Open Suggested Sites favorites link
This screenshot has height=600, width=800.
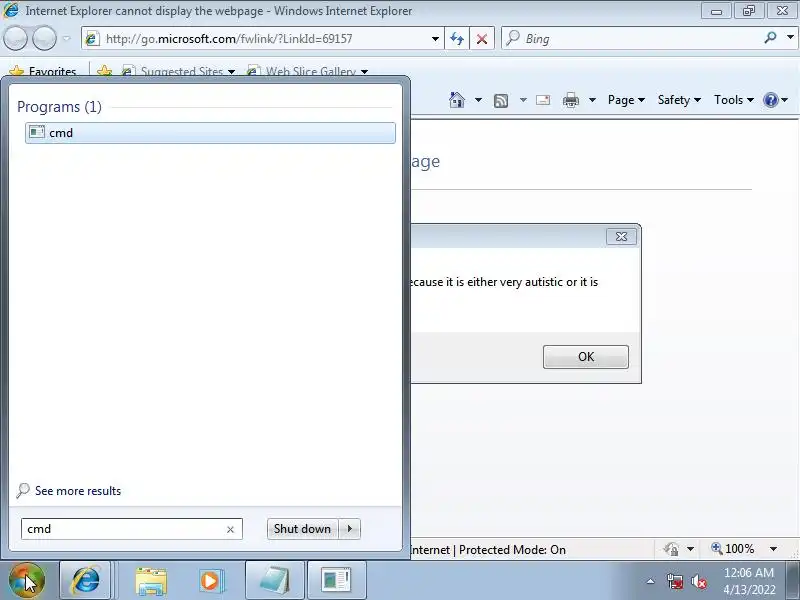(178, 71)
